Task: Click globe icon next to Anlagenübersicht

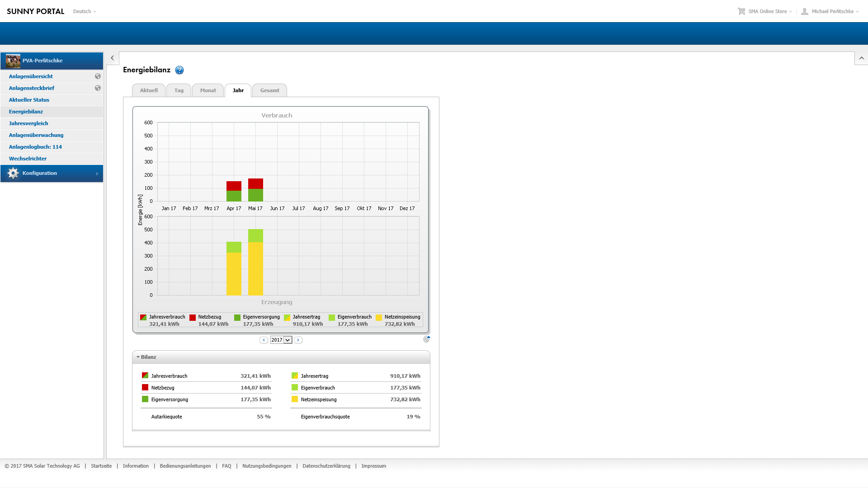Action: tap(98, 76)
